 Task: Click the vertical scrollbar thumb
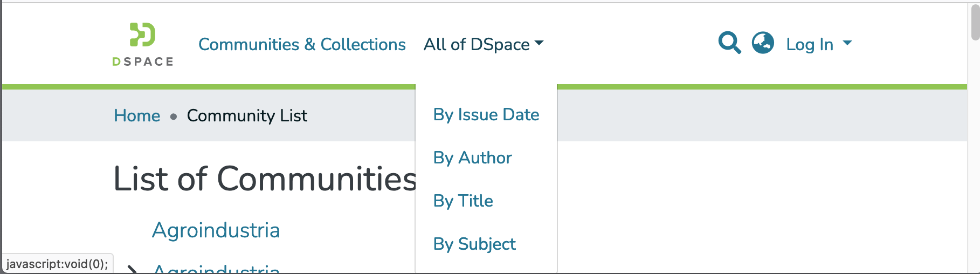pos(975,22)
